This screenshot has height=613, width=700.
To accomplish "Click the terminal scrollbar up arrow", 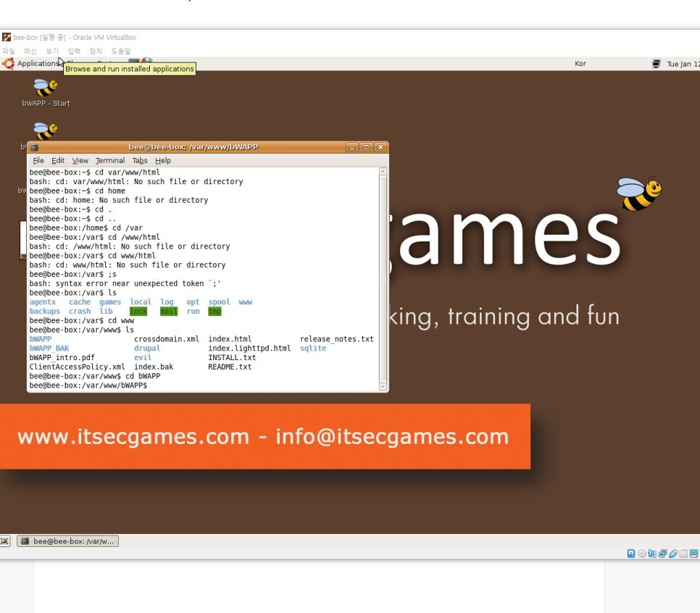I will pyautogui.click(x=383, y=172).
